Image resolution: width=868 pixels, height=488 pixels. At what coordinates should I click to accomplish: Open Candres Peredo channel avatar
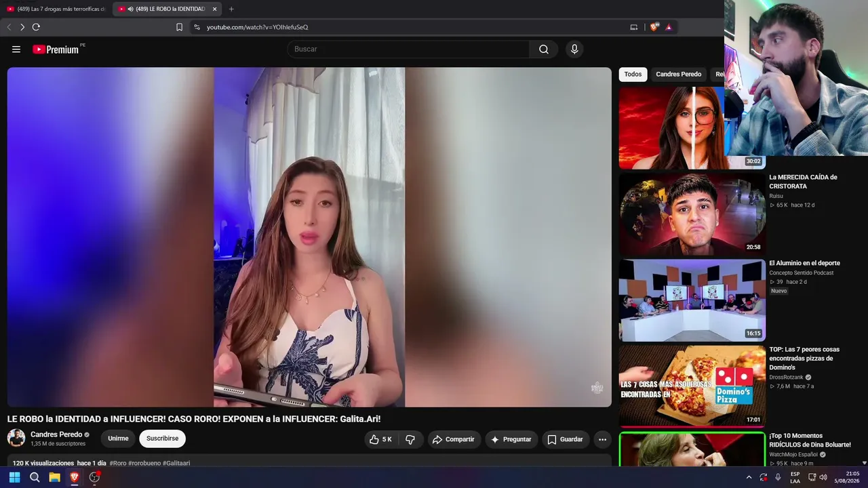coord(16,438)
